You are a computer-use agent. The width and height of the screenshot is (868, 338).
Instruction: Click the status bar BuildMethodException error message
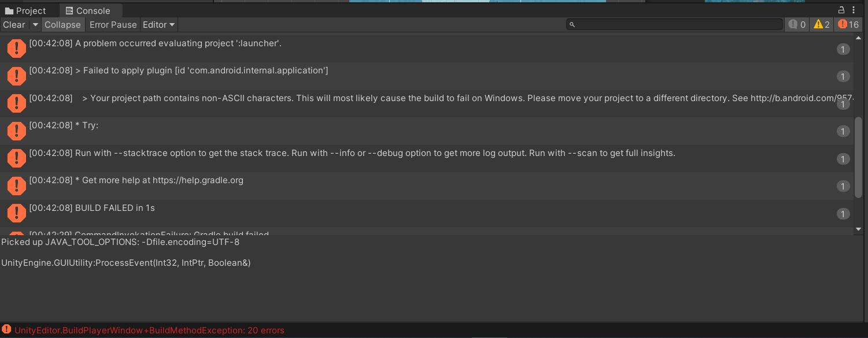[149, 330]
